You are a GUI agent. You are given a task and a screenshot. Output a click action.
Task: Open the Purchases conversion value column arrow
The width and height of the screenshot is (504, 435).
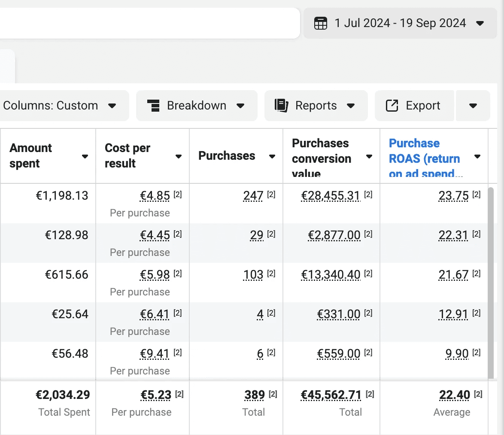pyautogui.click(x=369, y=156)
